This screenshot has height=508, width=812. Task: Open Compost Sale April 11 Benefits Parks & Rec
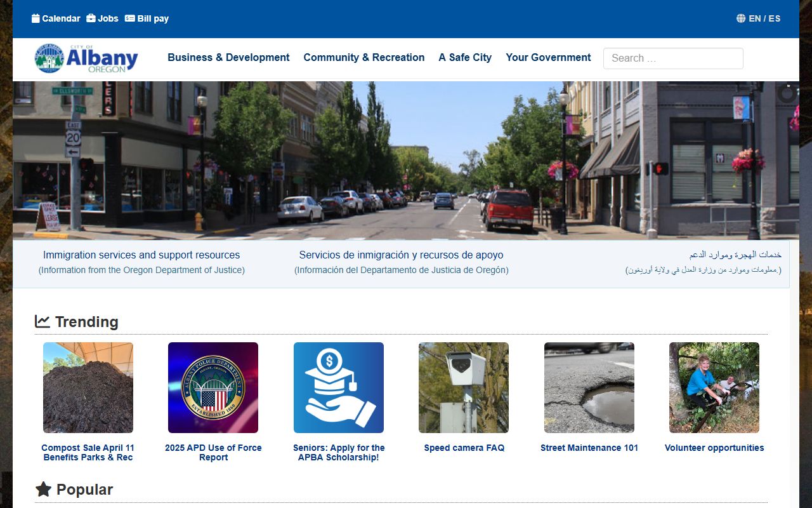88,452
